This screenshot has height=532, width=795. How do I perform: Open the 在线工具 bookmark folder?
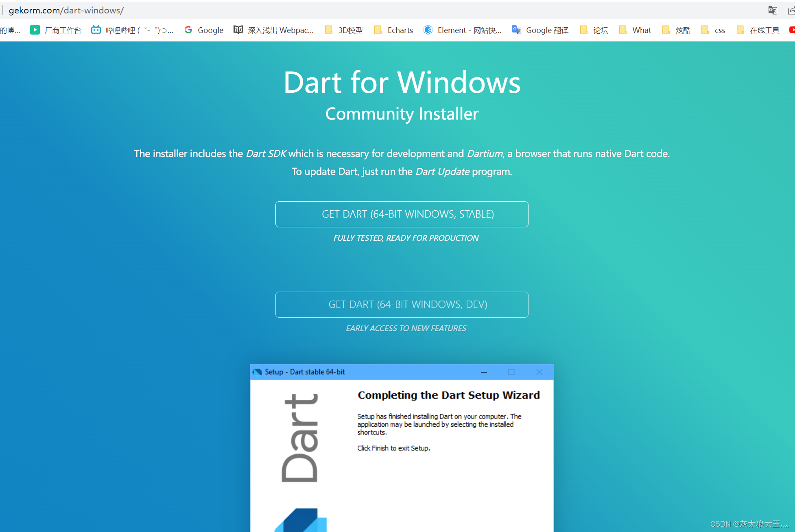[x=758, y=30]
